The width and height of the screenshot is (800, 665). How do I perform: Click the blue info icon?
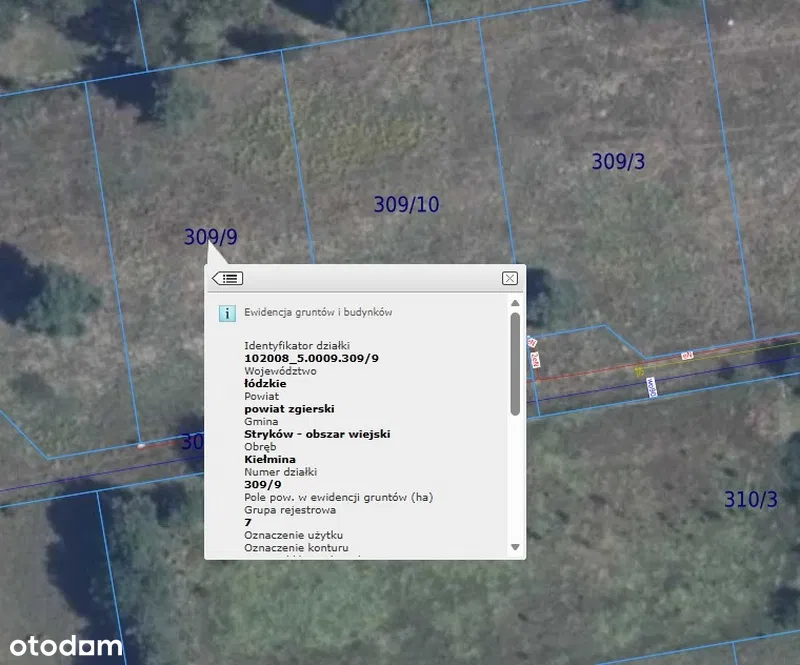click(227, 313)
